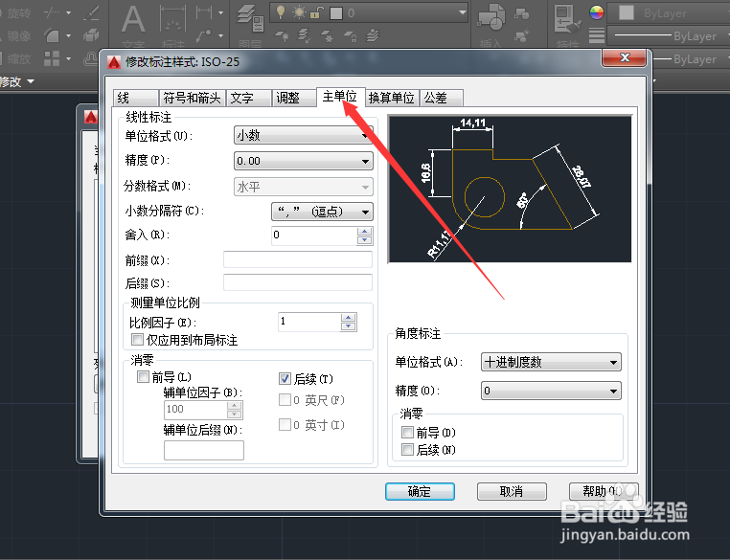Screen dimensions: 730x560
Task: Click the color wheel object color icon
Action: (x=597, y=12)
